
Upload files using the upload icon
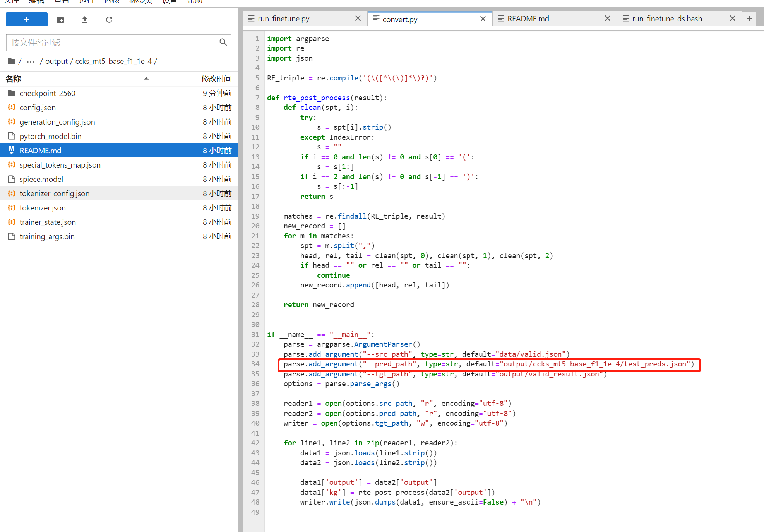(84, 19)
